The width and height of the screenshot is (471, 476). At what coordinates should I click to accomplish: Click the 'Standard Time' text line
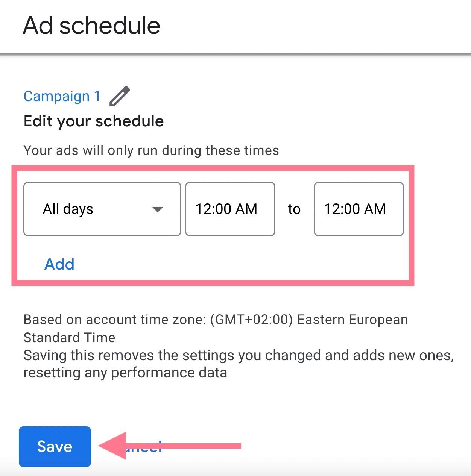coord(70,337)
